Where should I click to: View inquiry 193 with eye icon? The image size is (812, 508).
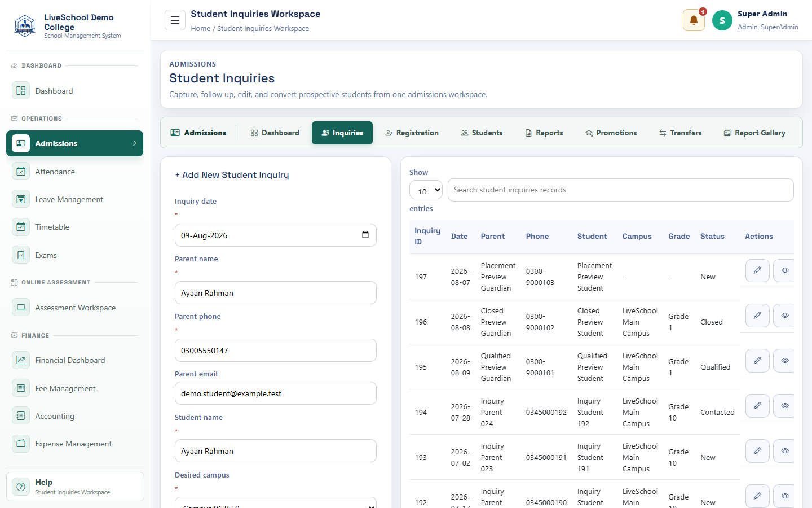784,451
